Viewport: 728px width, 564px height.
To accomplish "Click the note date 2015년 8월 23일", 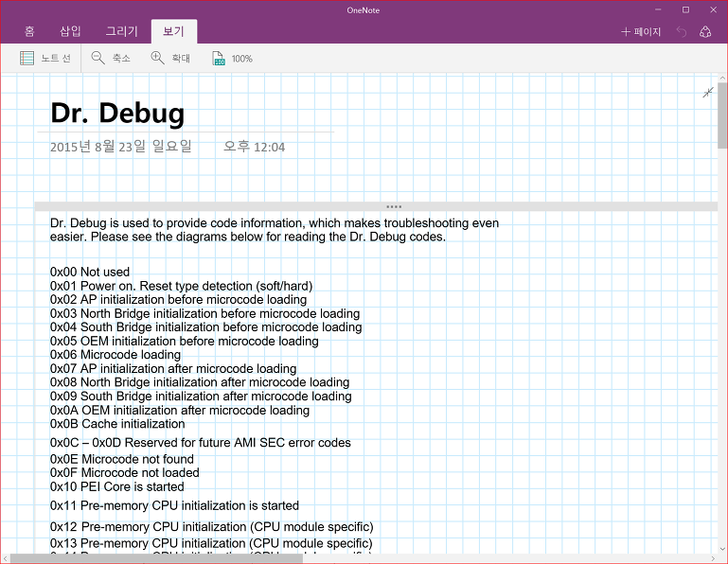I will tap(120, 147).
